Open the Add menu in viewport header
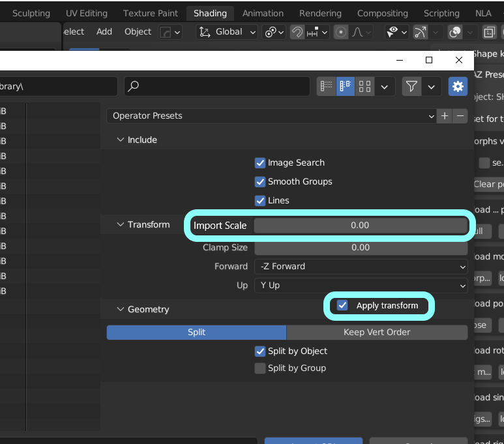 pyautogui.click(x=104, y=32)
